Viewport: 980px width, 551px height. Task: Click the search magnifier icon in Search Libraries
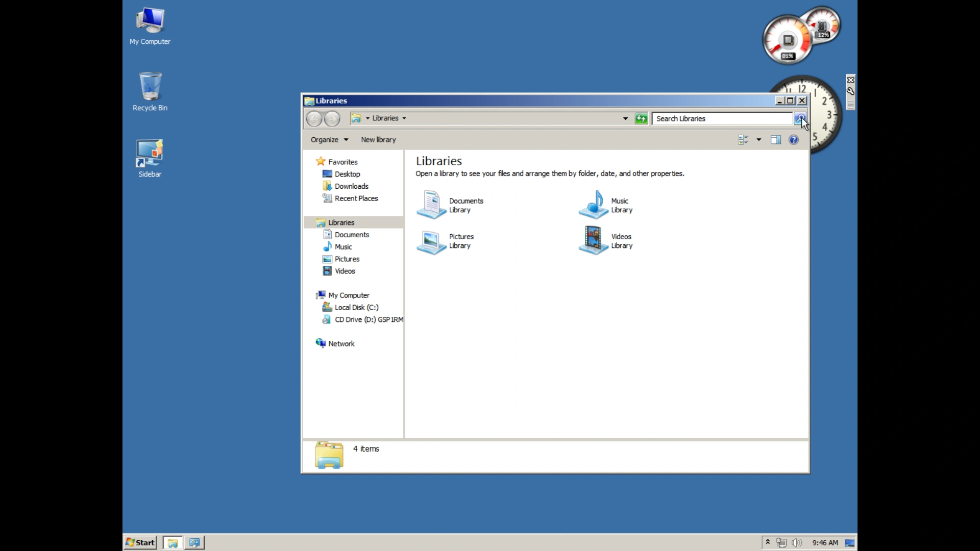click(799, 118)
